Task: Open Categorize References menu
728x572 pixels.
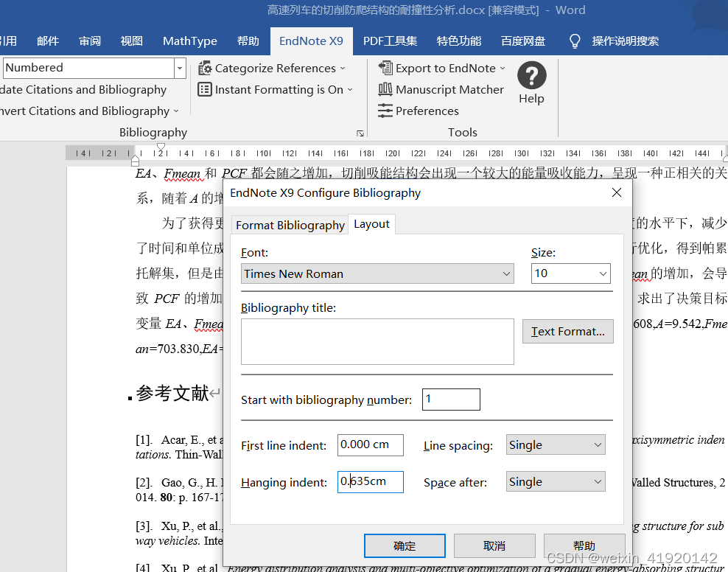Action: point(272,69)
